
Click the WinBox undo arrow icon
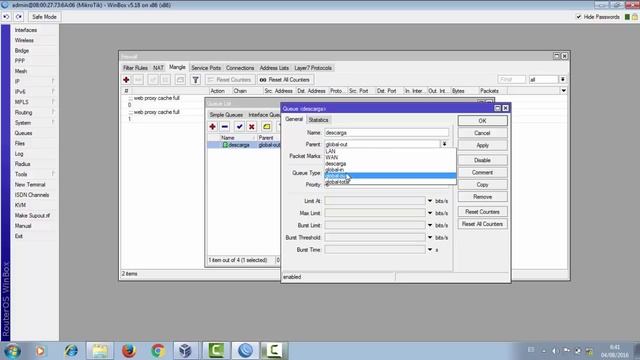click(x=6, y=17)
